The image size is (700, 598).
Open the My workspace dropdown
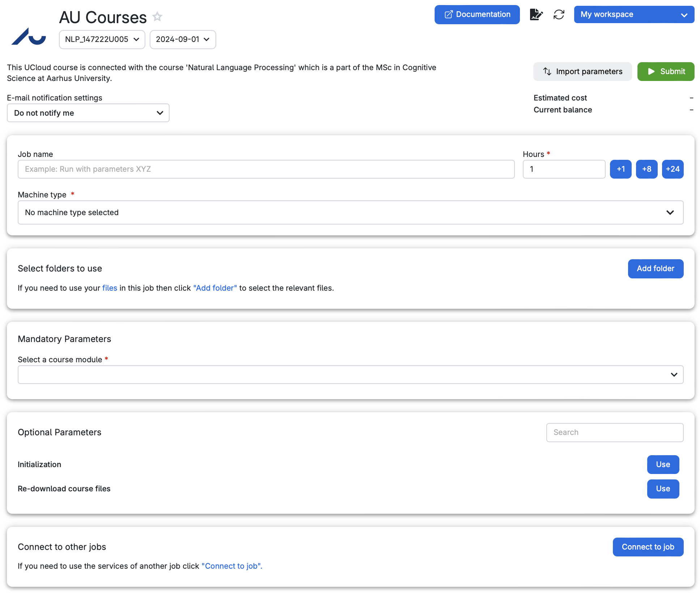pos(633,14)
